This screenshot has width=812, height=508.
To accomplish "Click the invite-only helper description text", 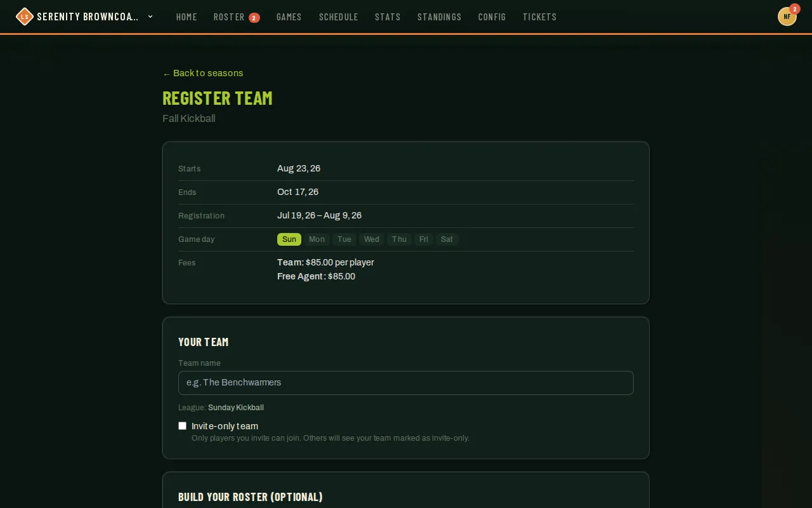I will coord(331,438).
